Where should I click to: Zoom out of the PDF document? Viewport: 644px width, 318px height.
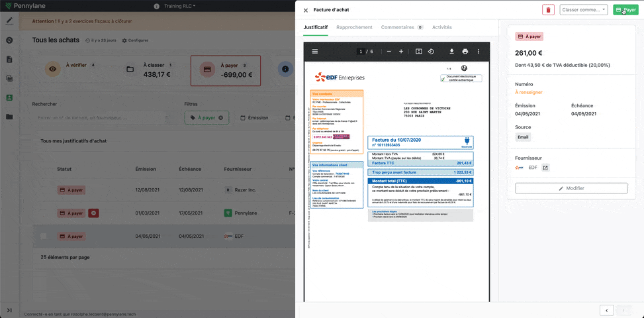point(389,51)
